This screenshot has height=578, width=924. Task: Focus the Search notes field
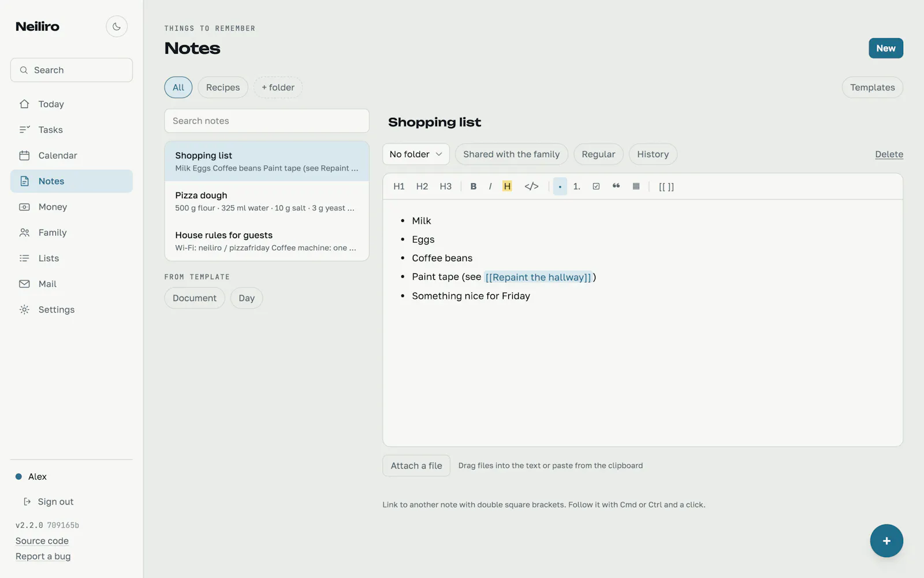[x=267, y=121]
